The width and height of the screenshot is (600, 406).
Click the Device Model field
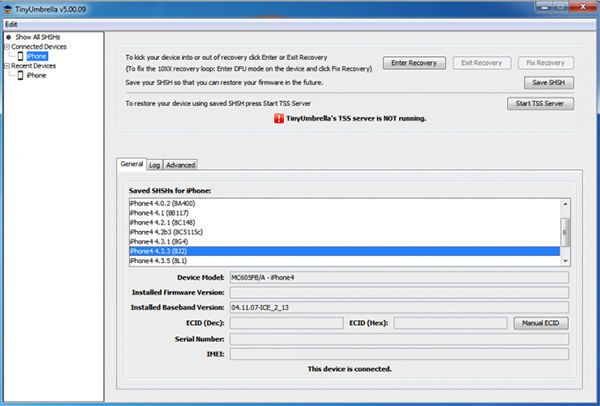click(x=399, y=277)
